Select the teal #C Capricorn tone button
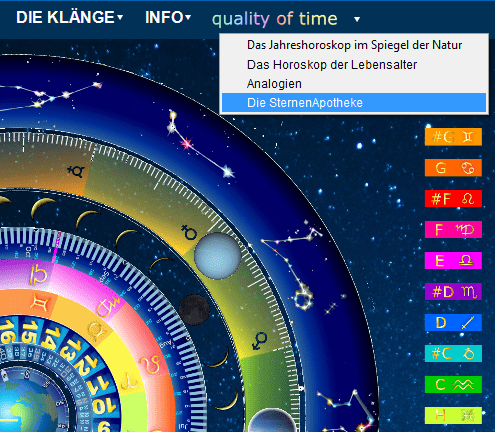The height and width of the screenshot is (432, 495). click(453, 354)
